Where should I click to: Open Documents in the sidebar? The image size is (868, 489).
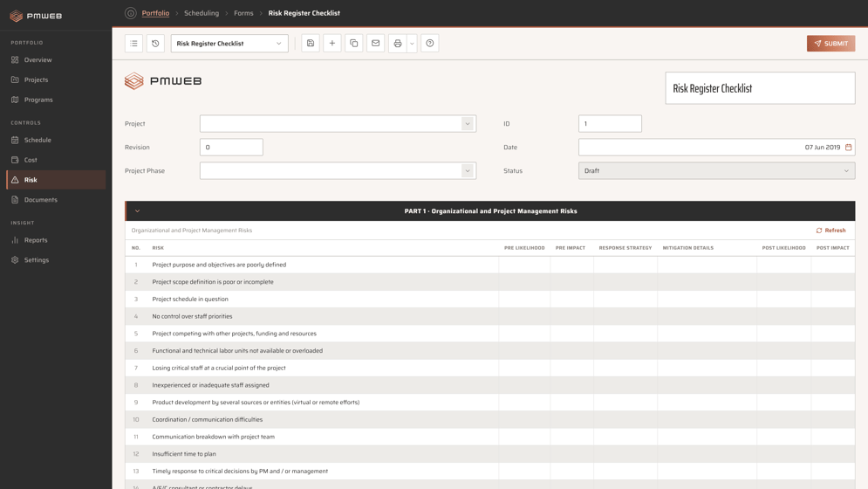[40, 200]
